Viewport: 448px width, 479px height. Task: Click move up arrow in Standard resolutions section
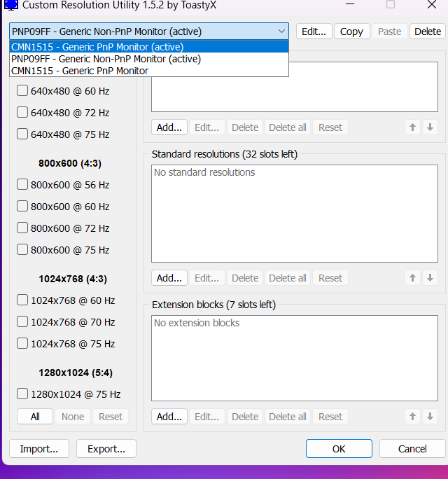click(x=413, y=278)
